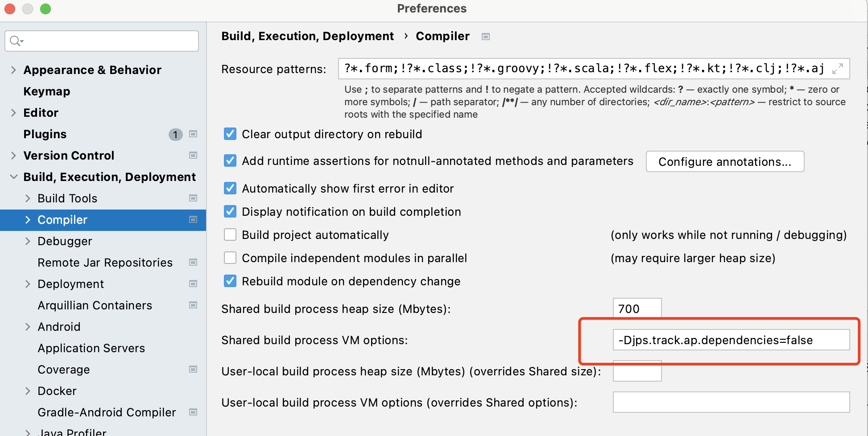Image resolution: width=868 pixels, height=436 pixels.
Task: Uncheck Clear output directory on rebuild
Action: pyautogui.click(x=230, y=134)
